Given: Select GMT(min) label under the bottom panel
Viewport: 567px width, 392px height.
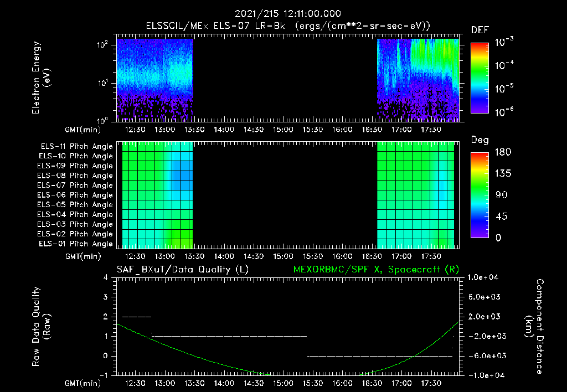Looking at the screenshot, I should 83,383.
